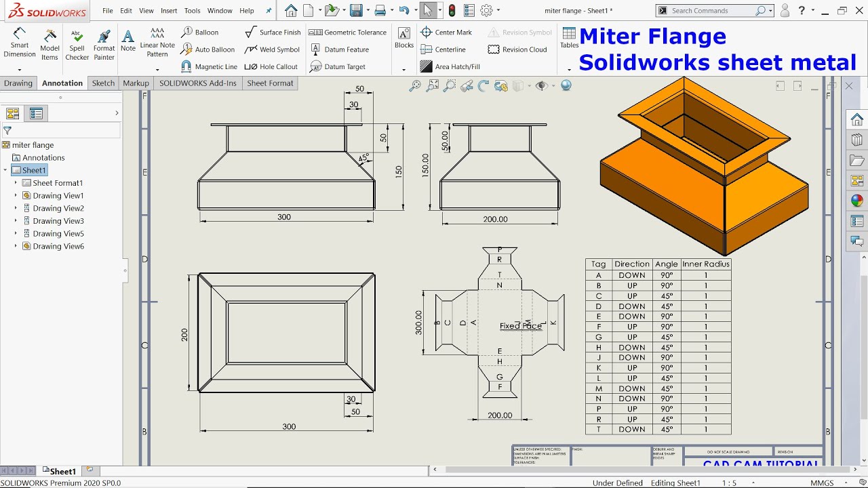Image resolution: width=868 pixels, height=488 pixels.
Task: Open an existing file
Action: click(331, 10)
